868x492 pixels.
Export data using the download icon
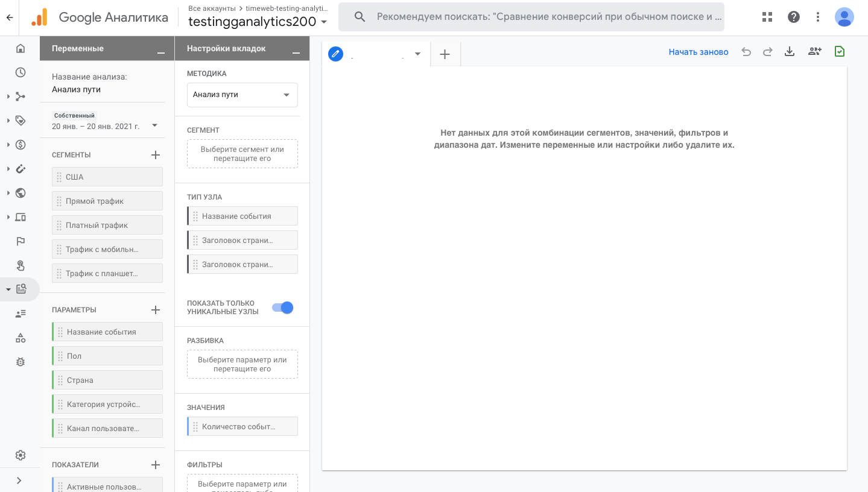(x=790, y=52)
